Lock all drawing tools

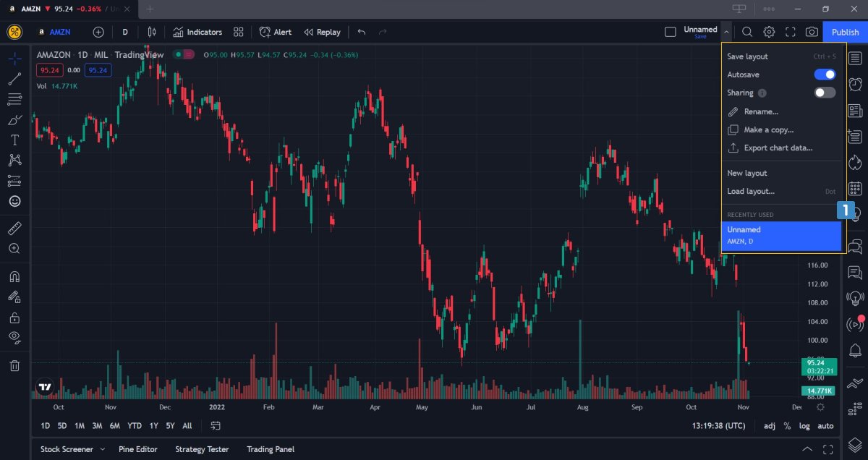pos(14,318)
